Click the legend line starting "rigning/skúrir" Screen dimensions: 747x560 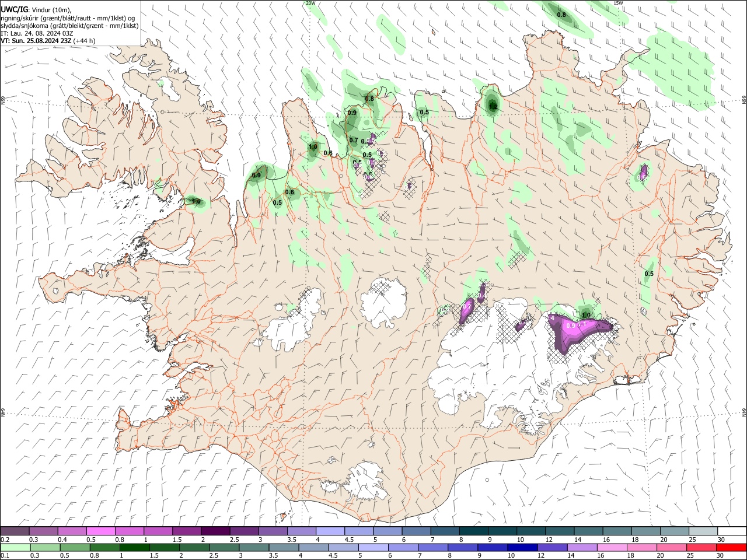(x=68, y=17)
